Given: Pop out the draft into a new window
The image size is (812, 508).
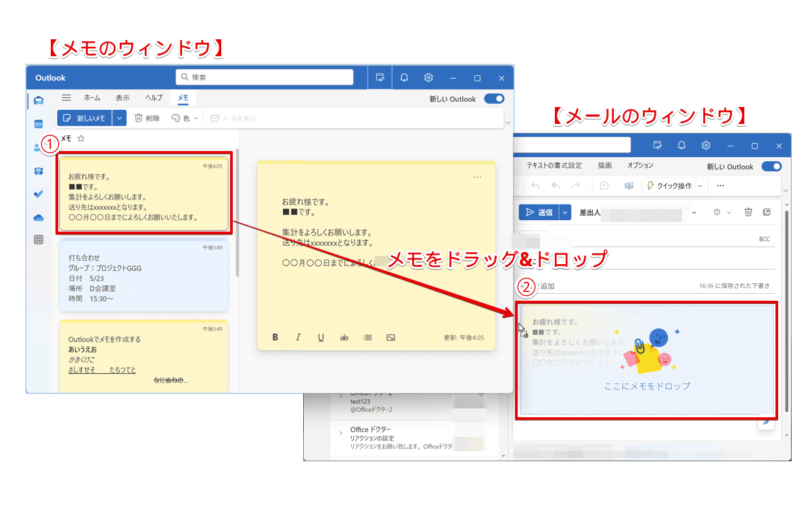Looking at the screenshot, I should [767, 212].
